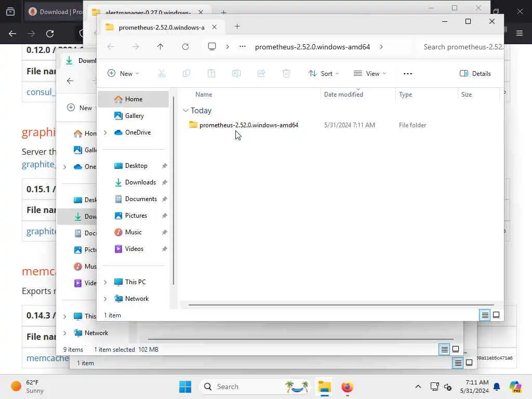
Task: Open Firefox from the taskbar
Action: [347, 387]
